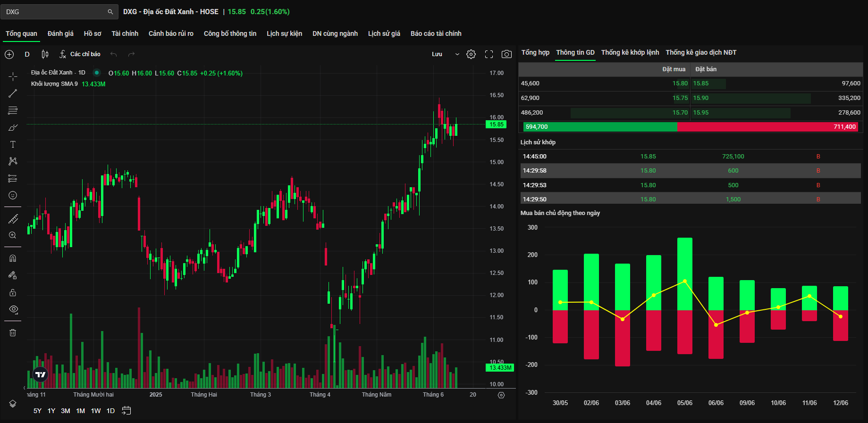This screenshot has width=868, height=423.
Task: Open the emoji icons tool
Action: point(13,195)
